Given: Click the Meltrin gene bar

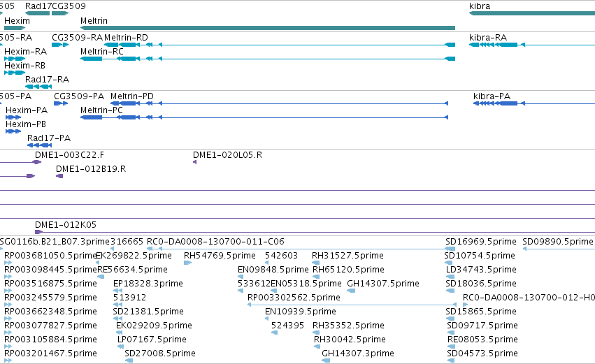Looking at the screenshot, I should click(268, 28).
